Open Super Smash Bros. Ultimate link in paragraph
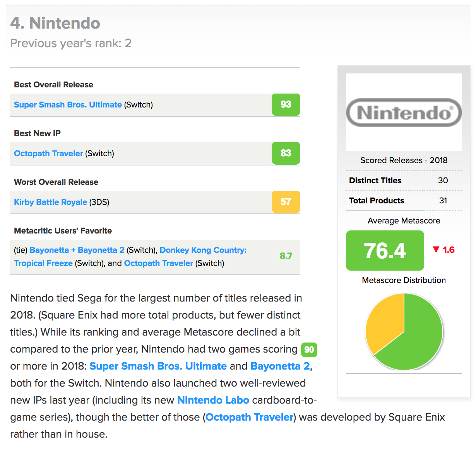476x450 pixels. (158, 366)
